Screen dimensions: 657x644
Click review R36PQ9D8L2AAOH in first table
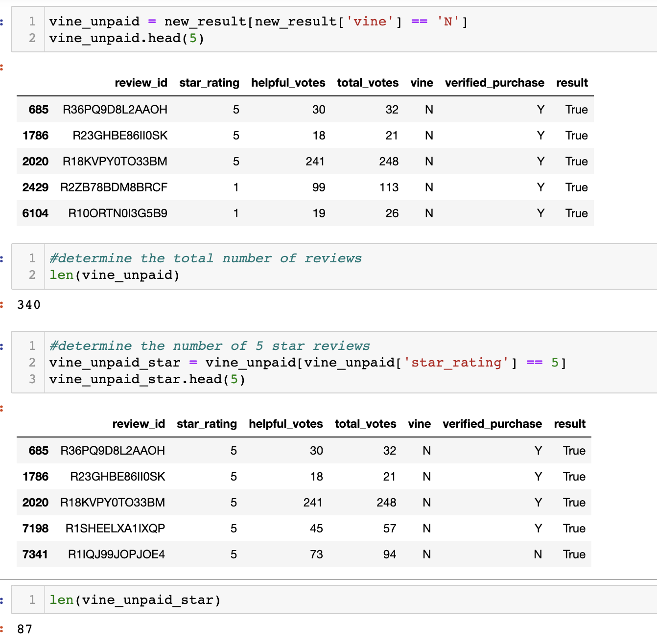115,110
